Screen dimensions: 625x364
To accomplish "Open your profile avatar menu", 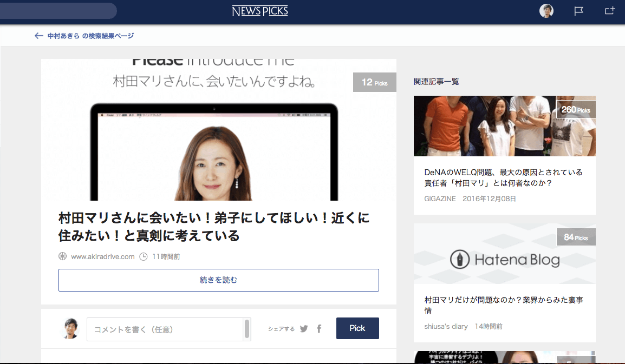I will [546, 10].
